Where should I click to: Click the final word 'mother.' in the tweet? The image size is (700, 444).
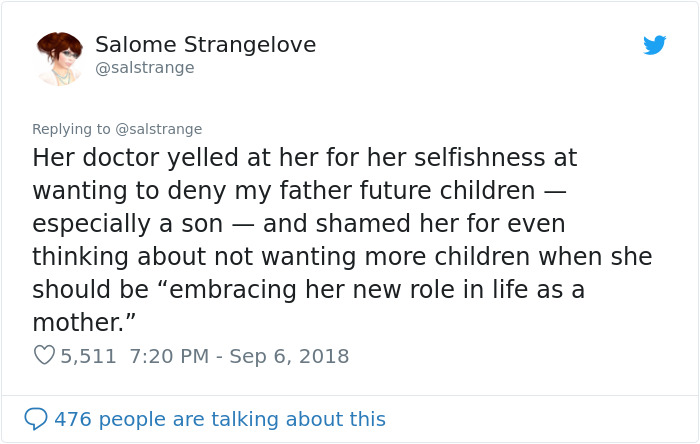click(x=79, y=321)
